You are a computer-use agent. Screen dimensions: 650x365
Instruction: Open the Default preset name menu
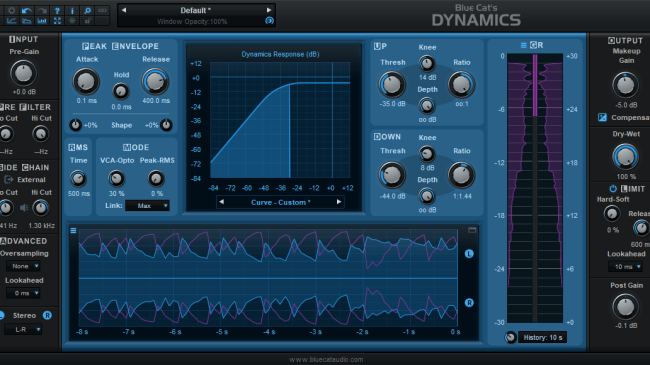196,10
